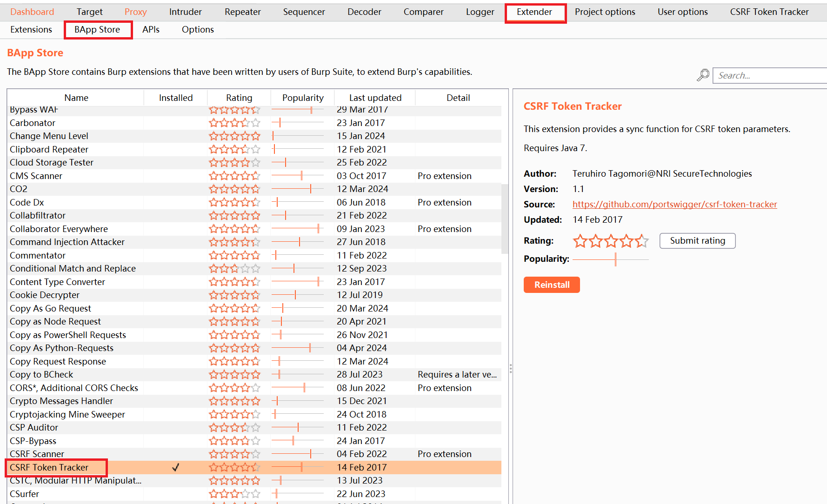
Task: Click the rating stars for CO2 row
Action: 234,189
